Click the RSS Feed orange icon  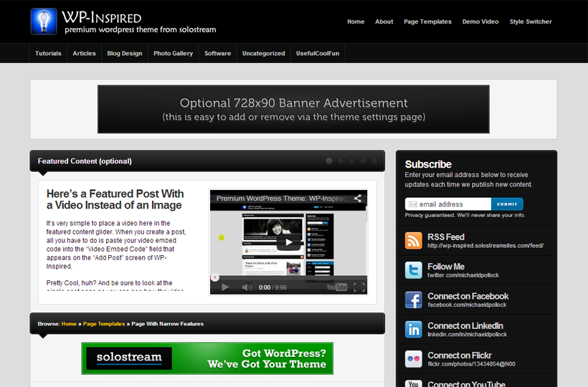413,240
